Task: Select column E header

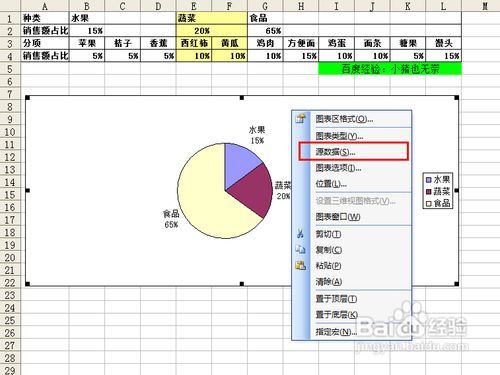Action: coord(194,6)
